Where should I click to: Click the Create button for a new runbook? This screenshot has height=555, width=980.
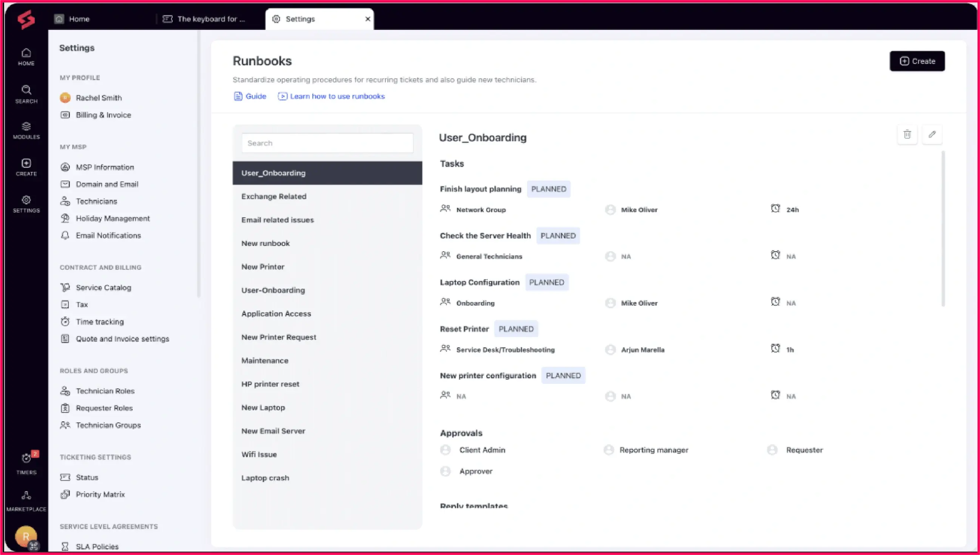(917, 61)
